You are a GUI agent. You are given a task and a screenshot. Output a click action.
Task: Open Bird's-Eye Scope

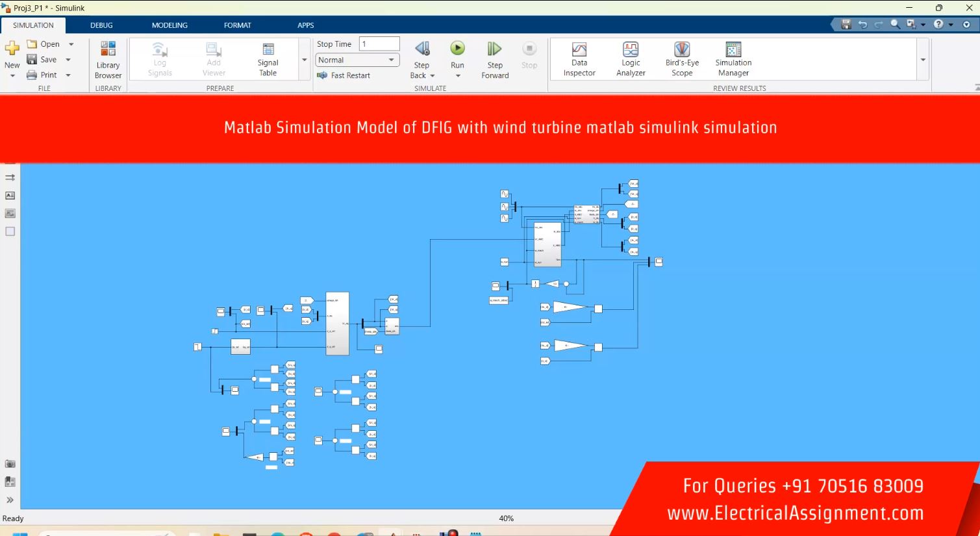(681, 59)
